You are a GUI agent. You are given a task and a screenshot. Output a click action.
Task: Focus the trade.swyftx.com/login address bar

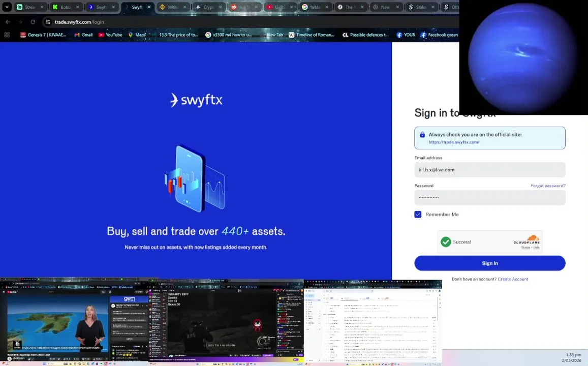[79, 22]
